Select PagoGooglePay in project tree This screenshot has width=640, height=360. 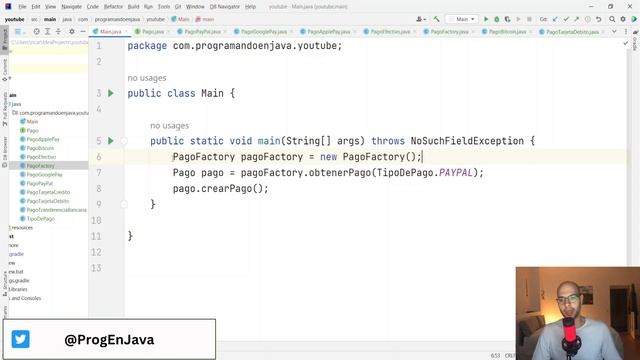click(x=44, y=174)
